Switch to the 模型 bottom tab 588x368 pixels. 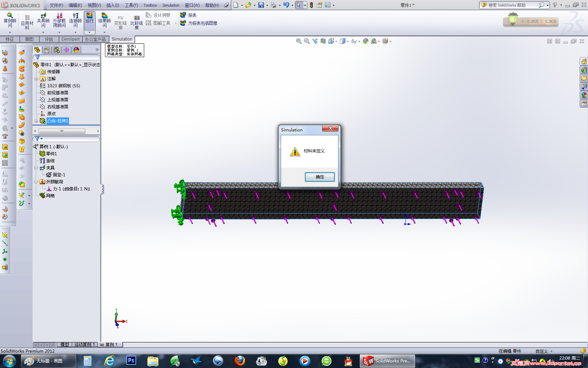[65, 345]
